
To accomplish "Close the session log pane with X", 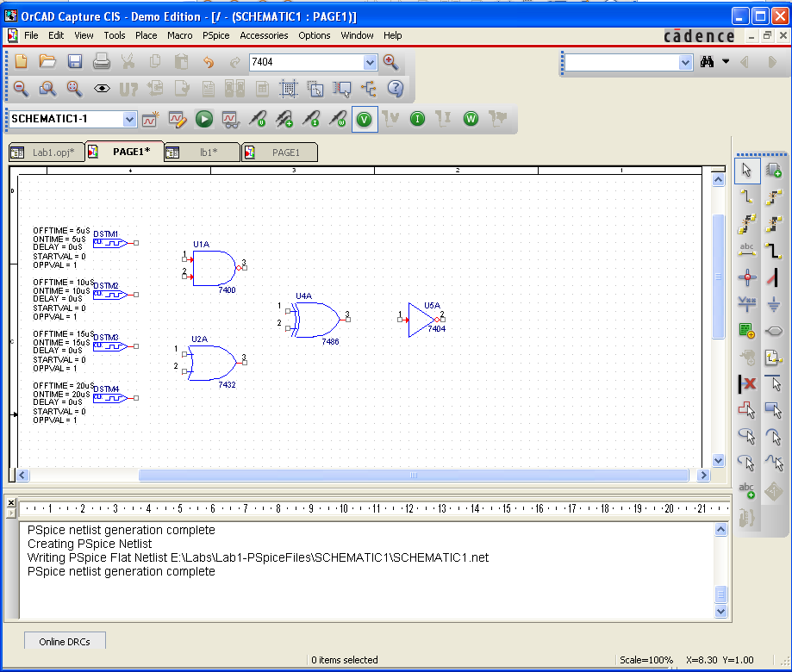I will click(x=11, y=503).
